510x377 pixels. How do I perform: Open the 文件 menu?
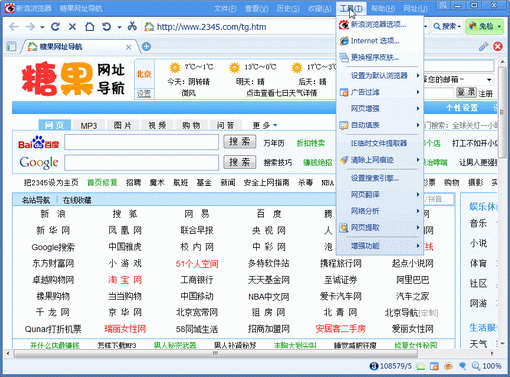click(225, 8)
